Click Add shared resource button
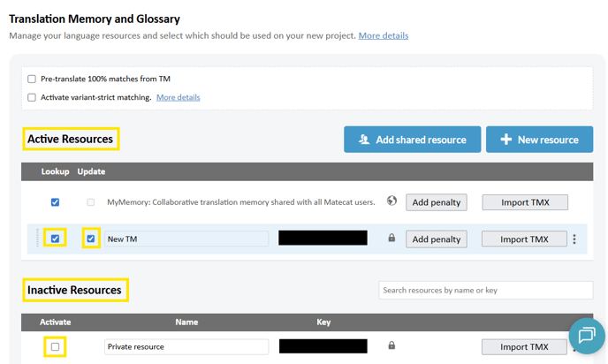 coord(412,140)
